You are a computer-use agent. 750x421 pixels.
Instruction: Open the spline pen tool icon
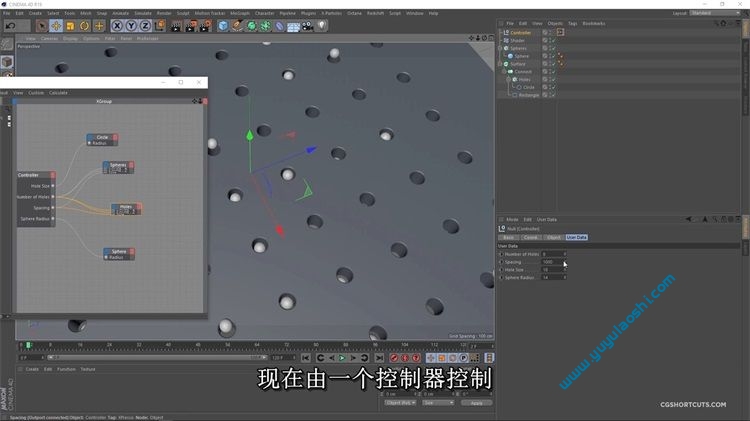(x=237, y=26)
